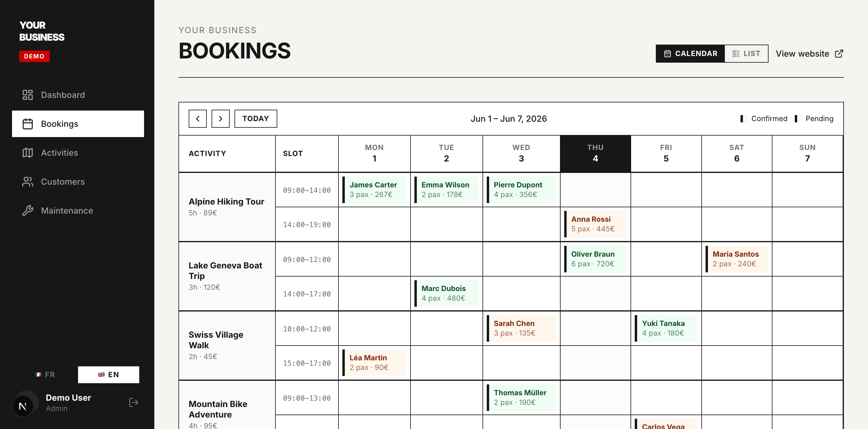
Task: Click the Alpine Hiking Tour activity name
Action: coord(226,202)
